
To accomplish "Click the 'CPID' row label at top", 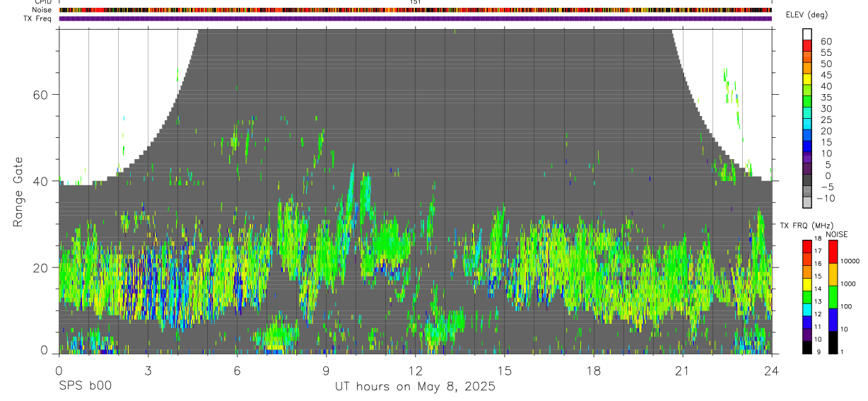I will pyautogui.click(x=43, y=2).
